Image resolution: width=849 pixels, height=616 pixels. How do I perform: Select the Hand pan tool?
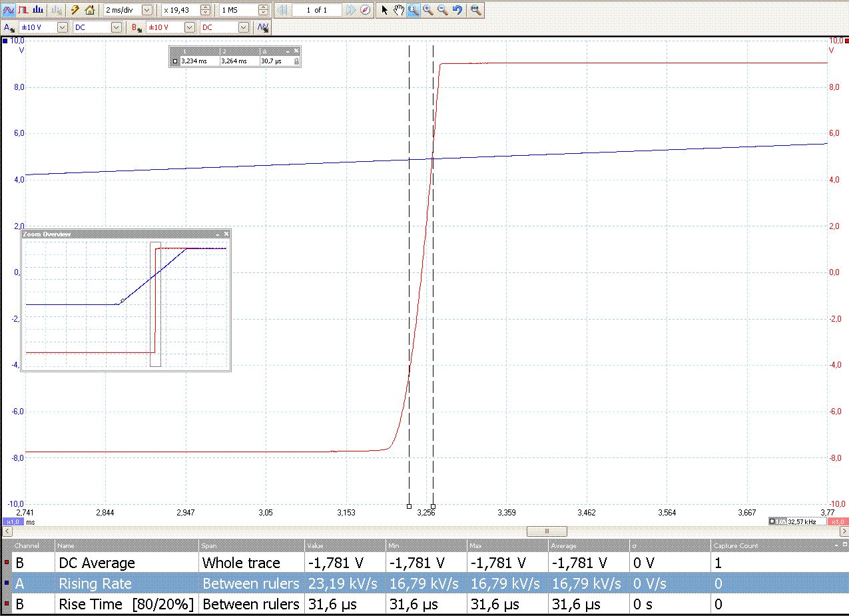pyautogui.click(x=398, y=10)
